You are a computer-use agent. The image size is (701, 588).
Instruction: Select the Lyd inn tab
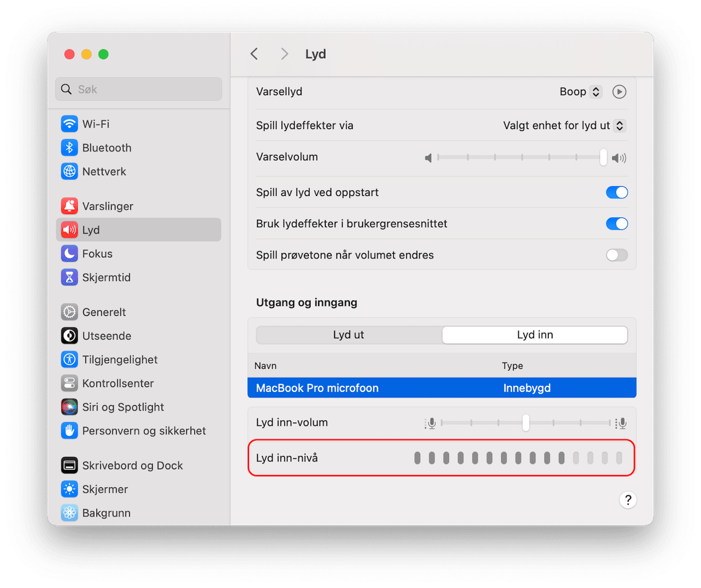(534, 335)
